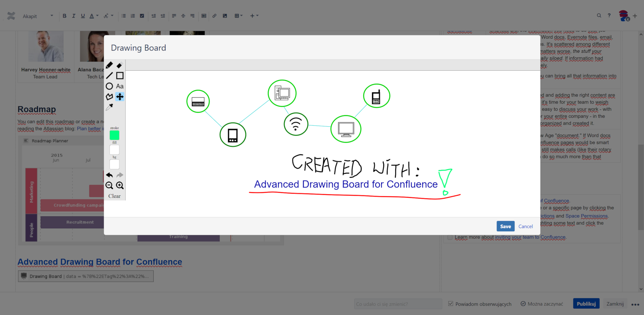This screenshot has width=644, height=315.
Task: Click the change comment input field
Action: pos(398,304)
